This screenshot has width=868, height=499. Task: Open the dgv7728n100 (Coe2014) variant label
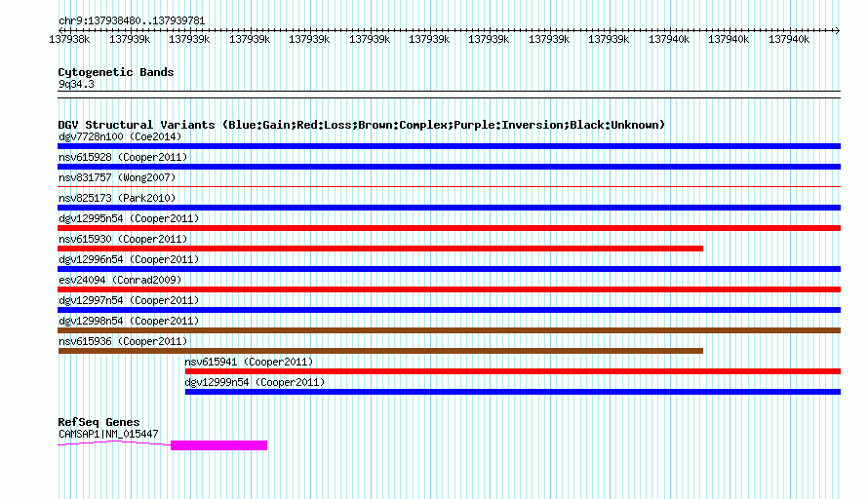tap(120, 136)
